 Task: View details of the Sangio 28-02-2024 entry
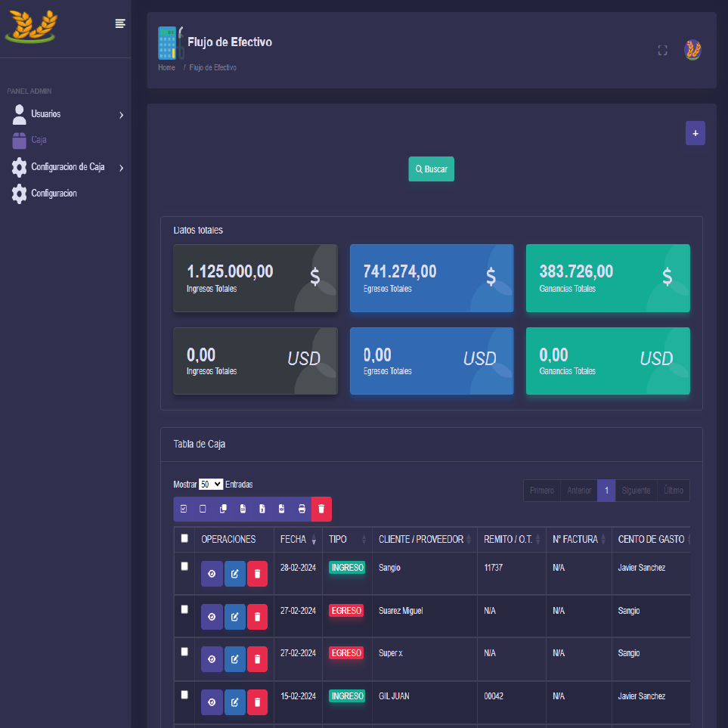(212, 574)
